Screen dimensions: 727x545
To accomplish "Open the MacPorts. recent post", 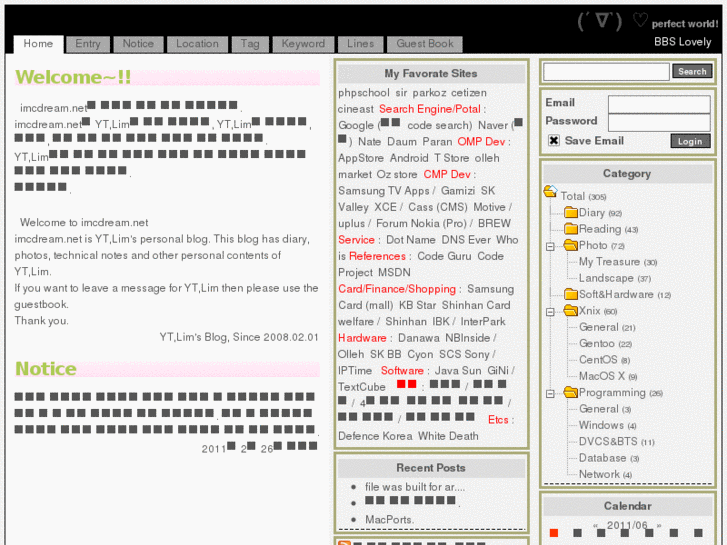I will click(x=389, y=519).
